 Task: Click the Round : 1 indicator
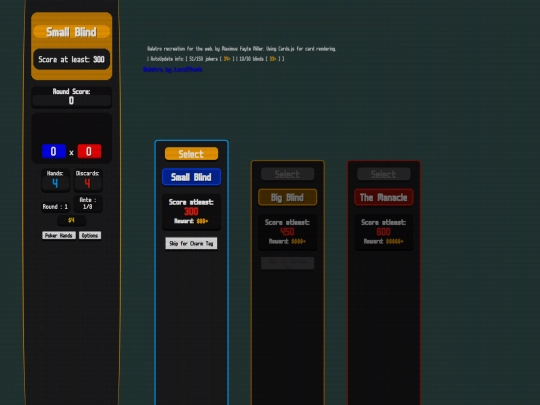click(x=55, y=207)
